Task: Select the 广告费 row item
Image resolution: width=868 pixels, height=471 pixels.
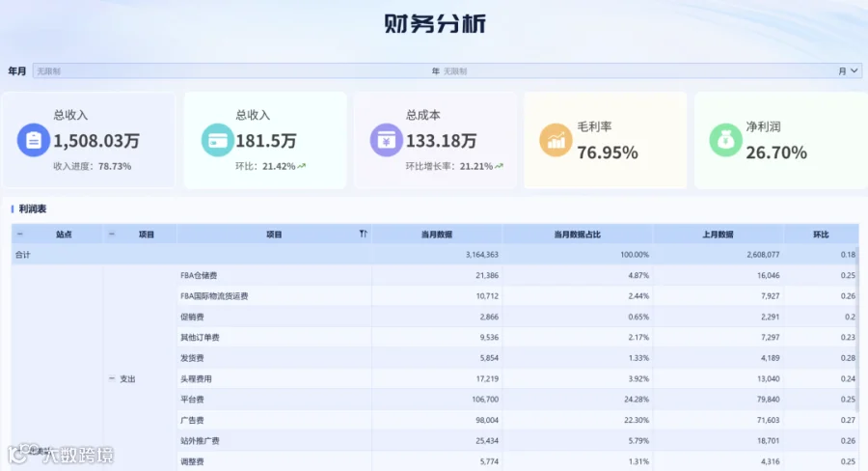Action: pos(192,420)
